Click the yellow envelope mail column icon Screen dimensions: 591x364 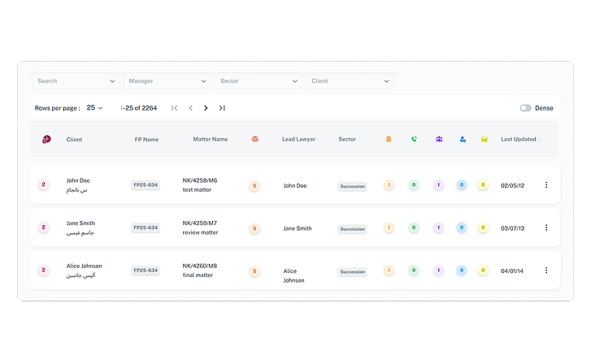click(484, 139)
